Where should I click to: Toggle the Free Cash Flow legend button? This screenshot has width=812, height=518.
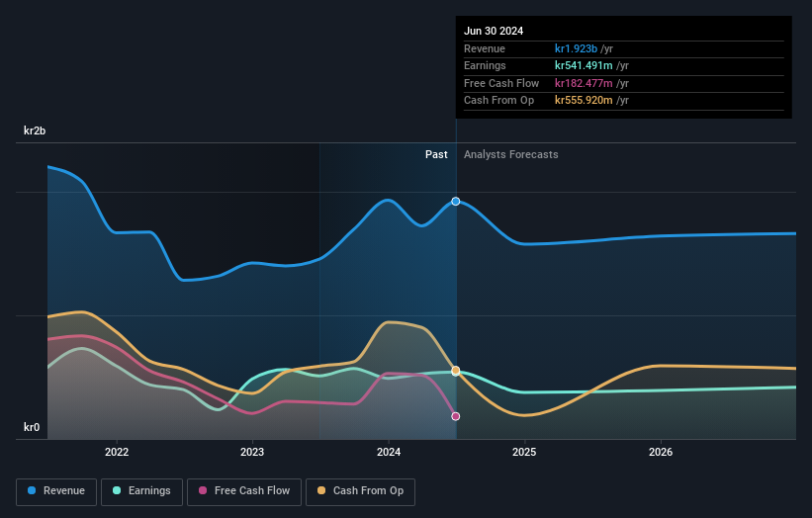pyautogui.click(x=244, y=491)
